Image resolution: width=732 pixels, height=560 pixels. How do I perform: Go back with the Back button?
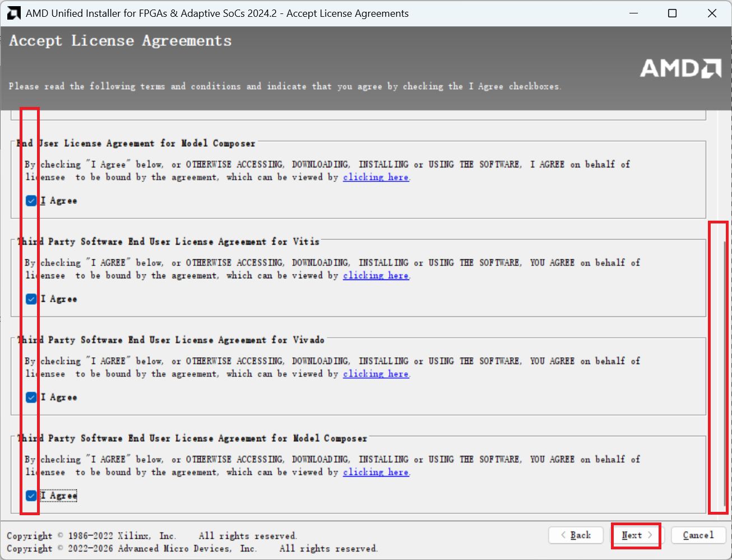click(x=576, y=535)
